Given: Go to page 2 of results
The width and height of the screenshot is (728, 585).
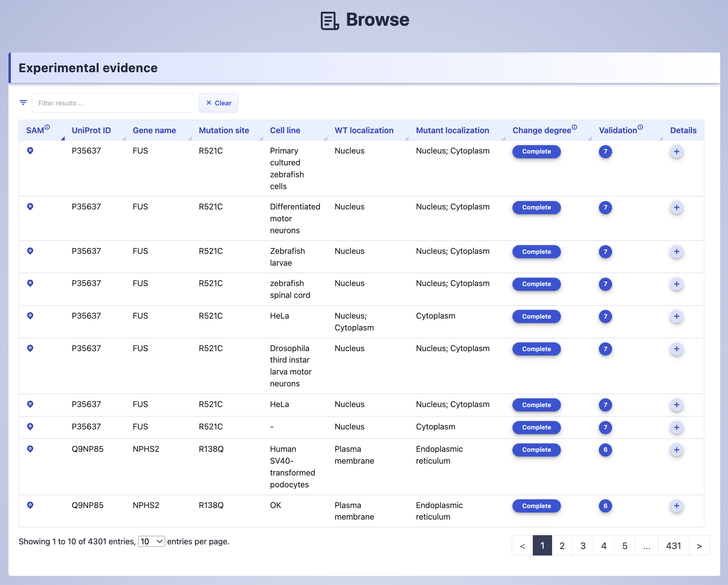Looking at the screenshot, I should pos(562,546).
